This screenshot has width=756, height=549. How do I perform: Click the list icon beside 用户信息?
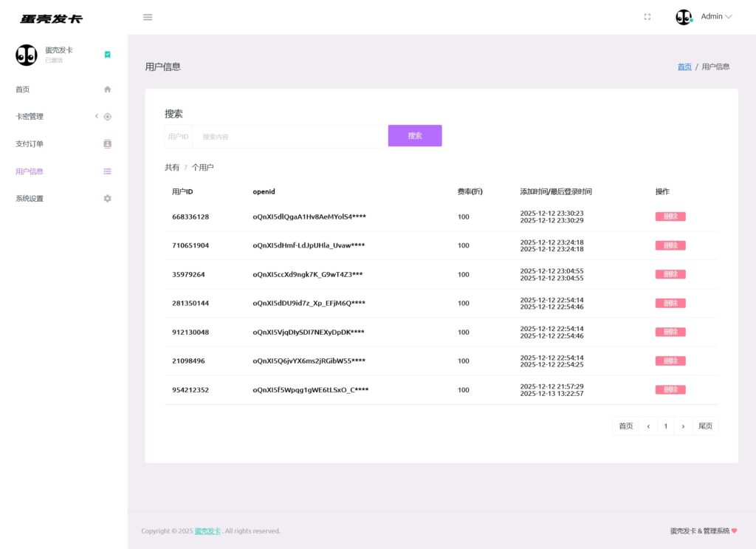(x=107, y=171)
